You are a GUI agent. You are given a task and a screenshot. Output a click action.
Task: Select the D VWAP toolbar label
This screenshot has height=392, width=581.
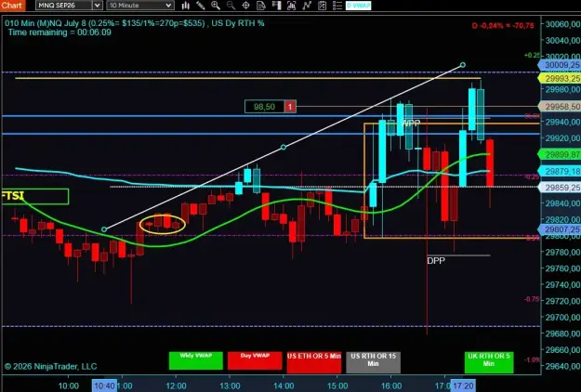click(358, 6)
